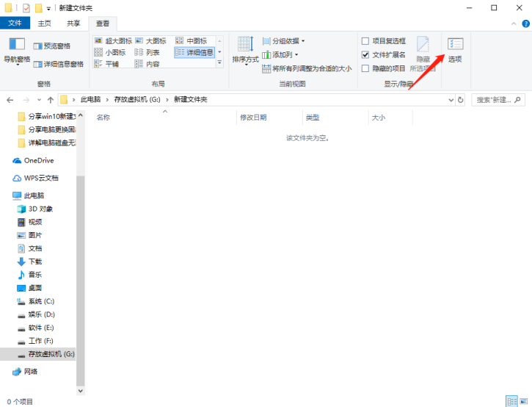Viewport: 532px width, 407px height.
Task: Click the 导航窗格 navigation pane icon
Action: (x=16, y=49)
